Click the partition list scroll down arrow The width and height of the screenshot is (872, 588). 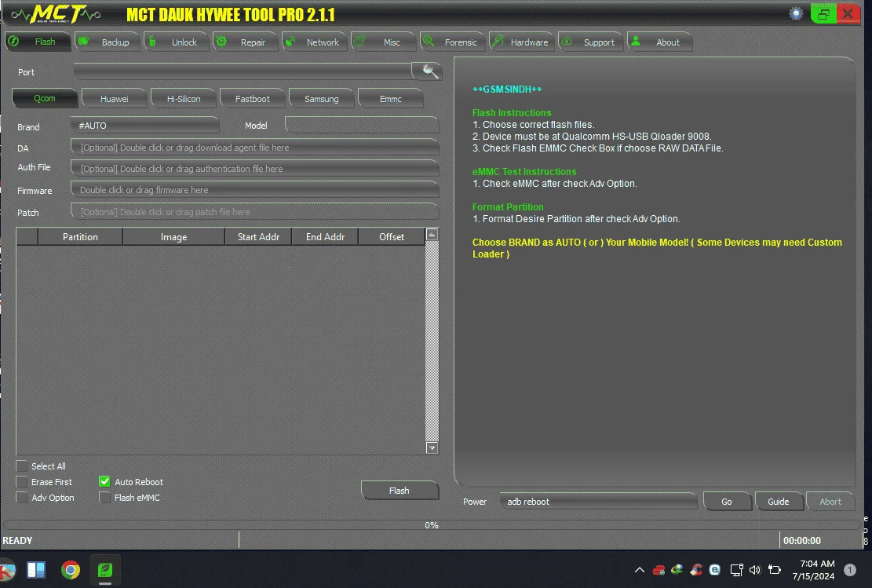point(432,447)
